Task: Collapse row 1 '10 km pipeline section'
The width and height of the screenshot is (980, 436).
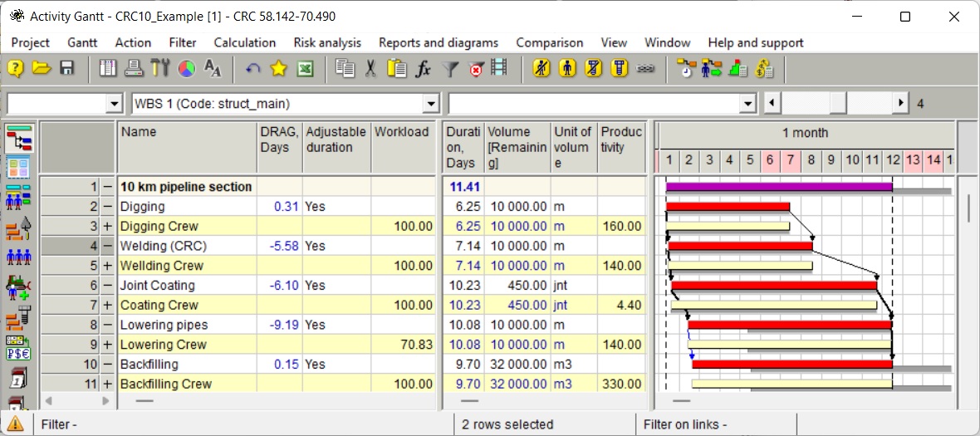Action: 107,187
